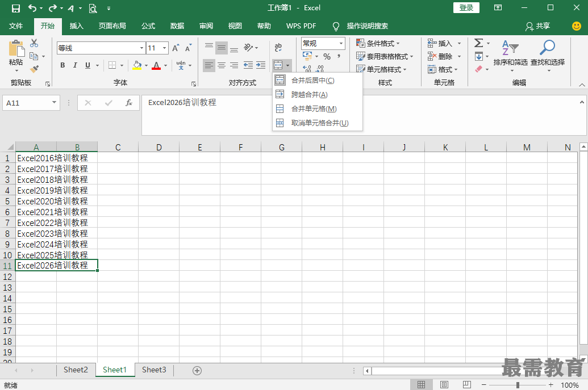Click the Copy icon in clipboard group

(x=34, y=56)
